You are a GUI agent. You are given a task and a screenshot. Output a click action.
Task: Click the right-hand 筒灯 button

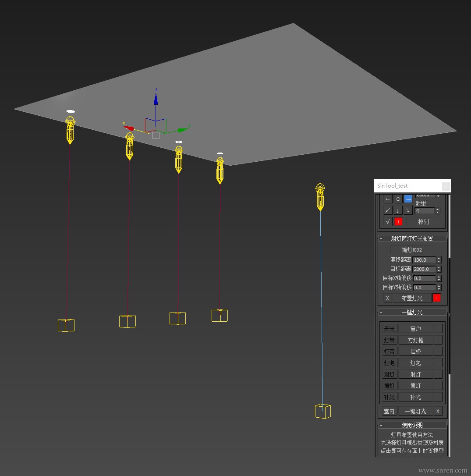pyautogui.click(x=415, y=386)
